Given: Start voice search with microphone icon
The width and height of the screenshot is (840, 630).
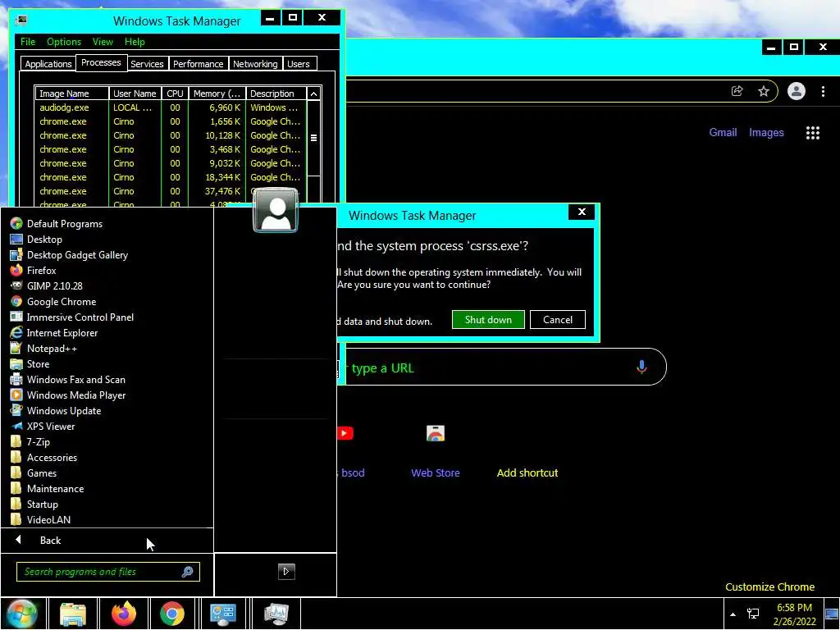Looking at the screenshot, I should click(641, 367).
